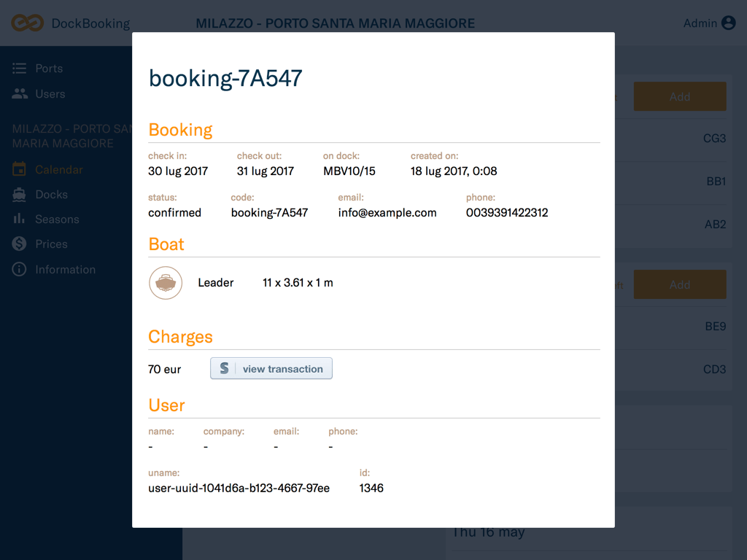This screenshot has width=747, height=560.
Task: Click the boat dimensions 11 x 3.61 x 1 m
Action: (x=298, y=283)
